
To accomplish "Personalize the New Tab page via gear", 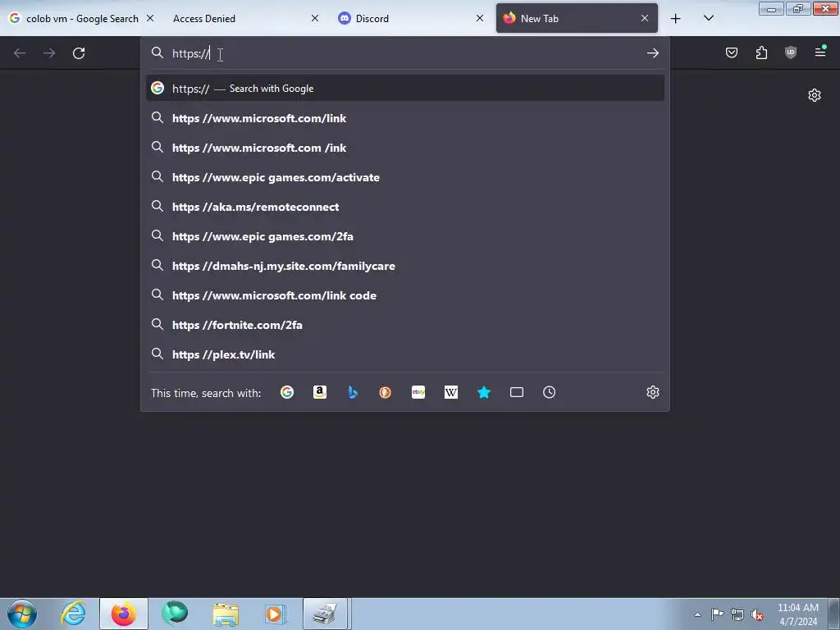I will click(x=815, y=95).
